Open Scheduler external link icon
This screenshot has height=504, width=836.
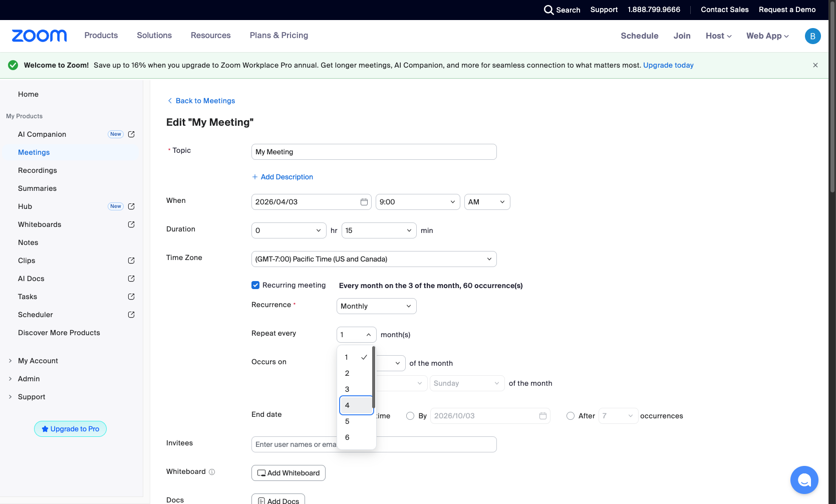click(x=131, y=315)
